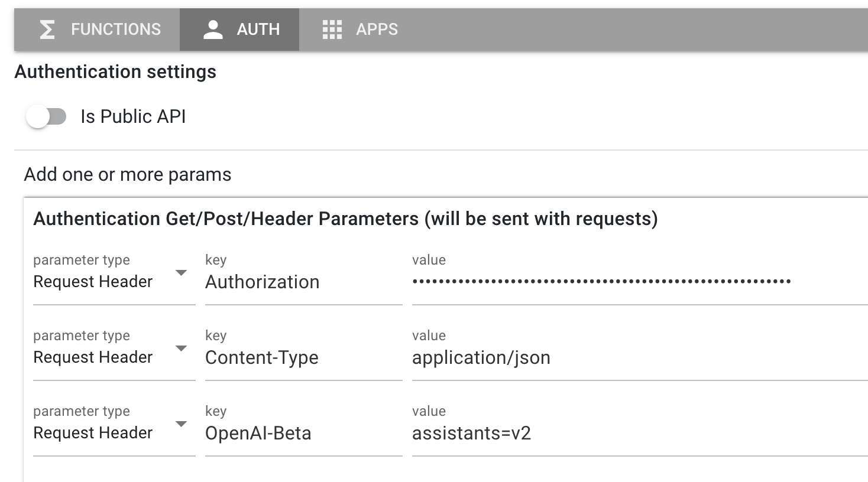Switch to the FUNCTIONS tab
Image resolution: width=868 pixels, height=482 pixels.
(116, 30)
